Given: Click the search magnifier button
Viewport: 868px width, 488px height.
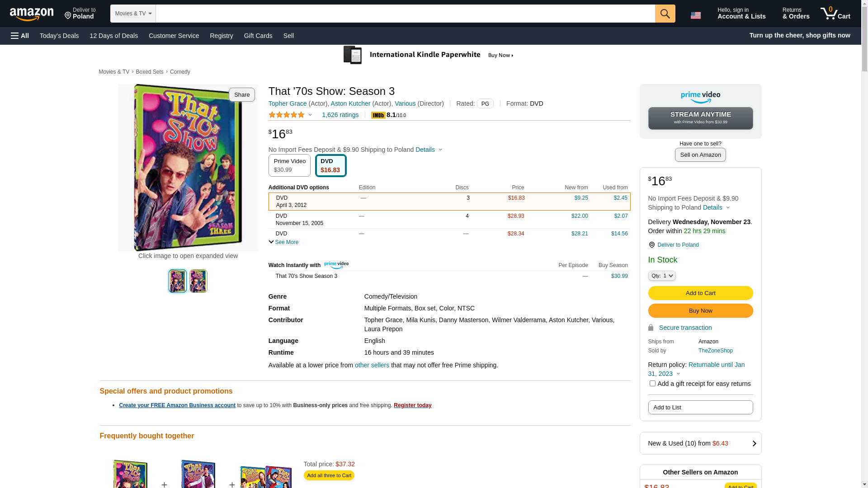Looking at the screenshot, I should [665, 14].
